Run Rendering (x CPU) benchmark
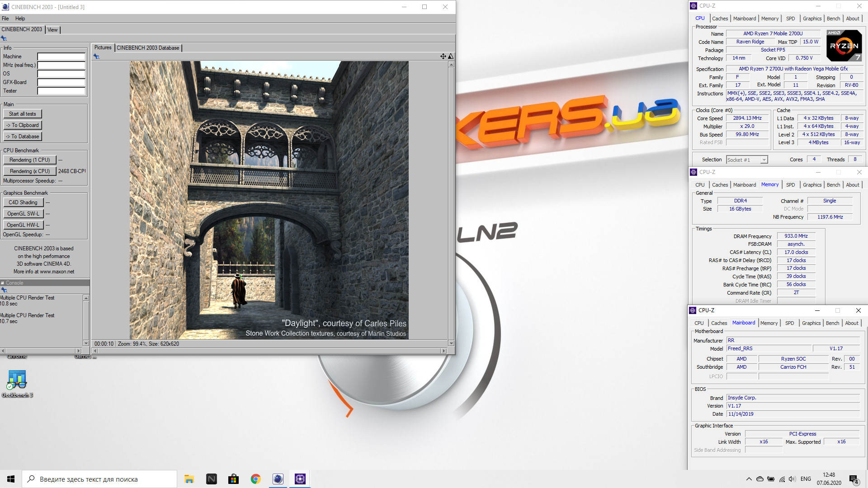 coord(30,171)
